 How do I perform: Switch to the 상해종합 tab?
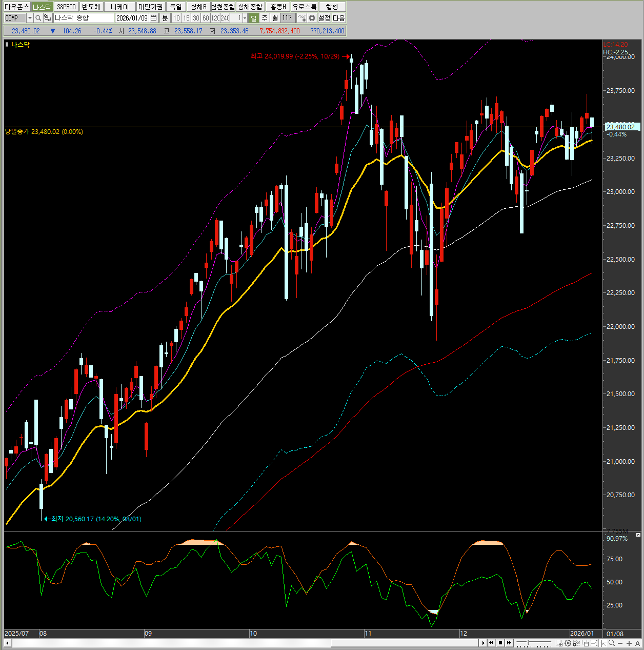pyautogui.click(x=250, y=7)
